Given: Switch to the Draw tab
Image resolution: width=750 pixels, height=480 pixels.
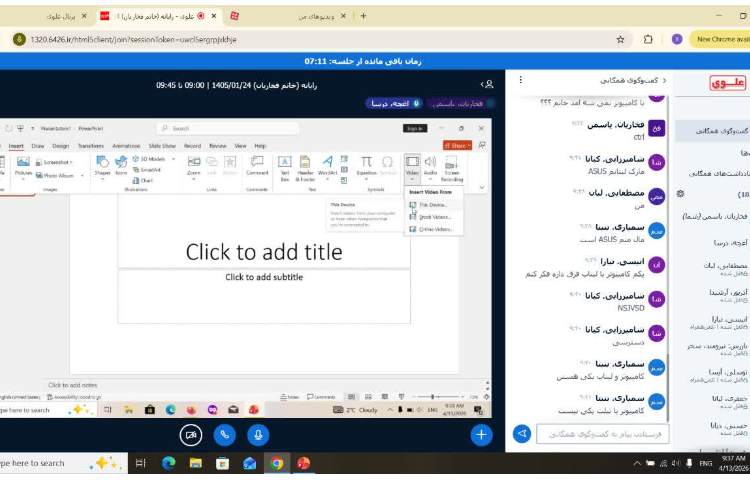Looking at the screenshot, I should (38, 146).
